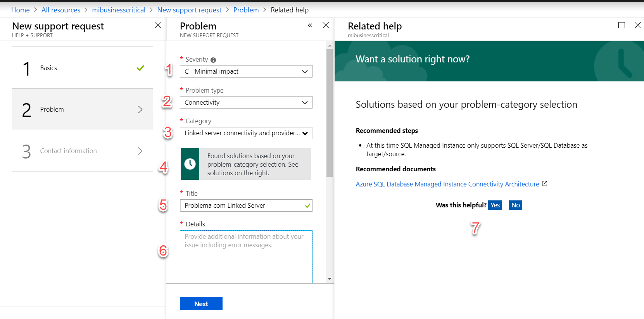Open the Severity dropdown
This screenshot has height=319, width=644.
coord(246,71)
